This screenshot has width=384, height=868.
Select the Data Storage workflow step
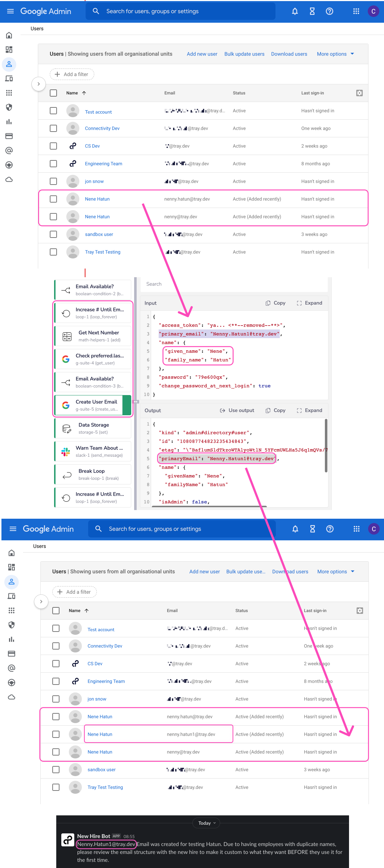pos(93,428)
